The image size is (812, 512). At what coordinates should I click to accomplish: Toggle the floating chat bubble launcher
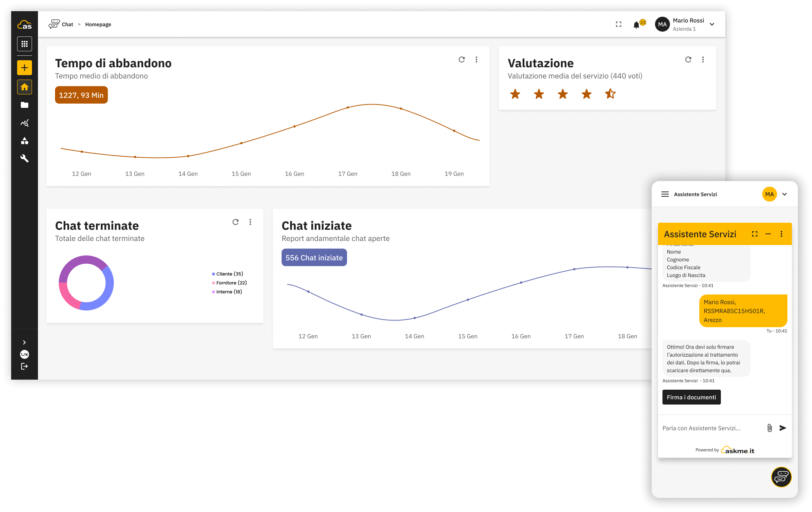[781, 477]
